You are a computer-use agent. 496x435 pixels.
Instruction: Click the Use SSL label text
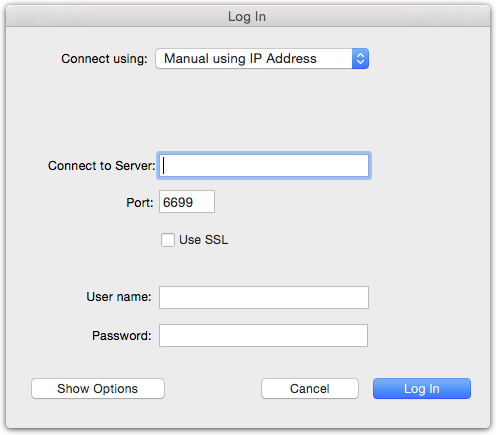click(204, 240)
